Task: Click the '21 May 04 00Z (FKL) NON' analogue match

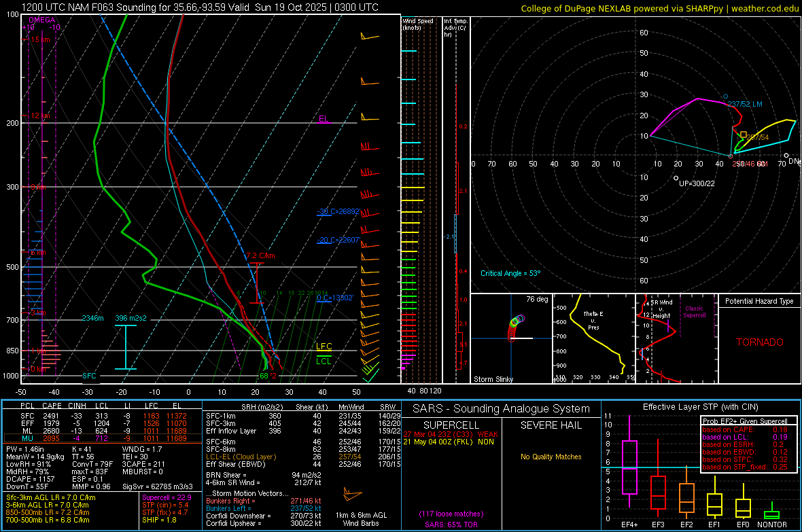Action: click(x=449, y=442)
